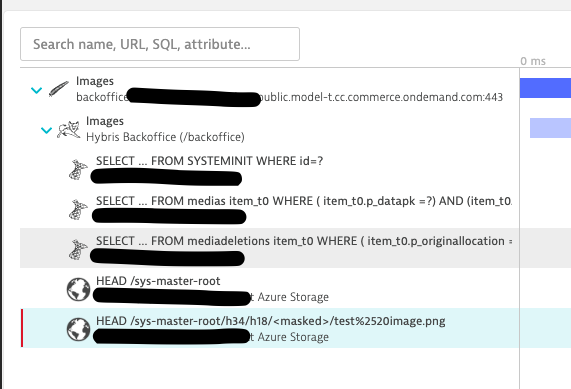Click the globe icon for HEAD /sys-master-root
Viewport: 571px width, 389px height.
(78, 290)
